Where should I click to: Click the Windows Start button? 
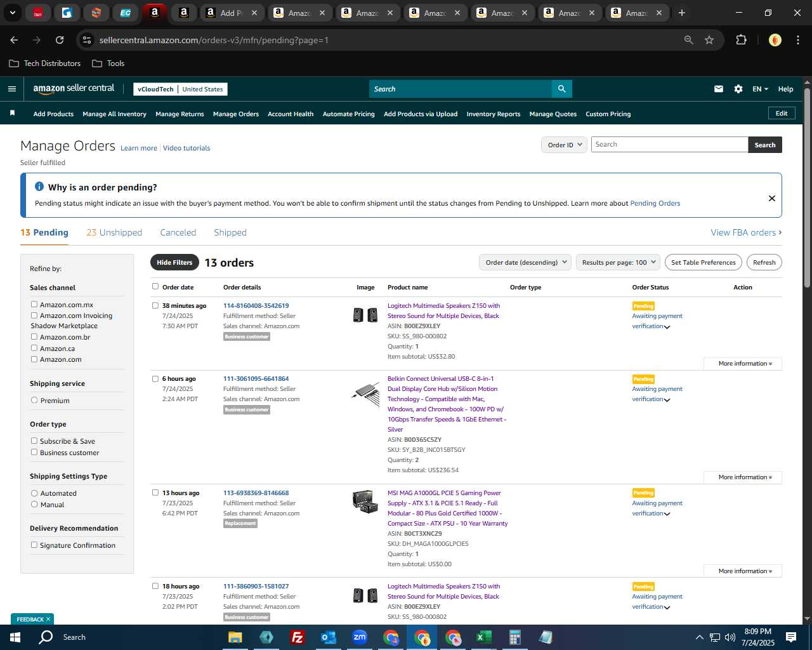coord(15,637)
